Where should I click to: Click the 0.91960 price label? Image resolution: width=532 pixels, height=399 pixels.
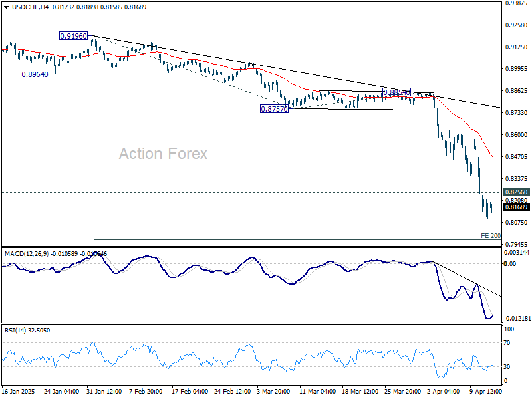[x=73, y=36]
